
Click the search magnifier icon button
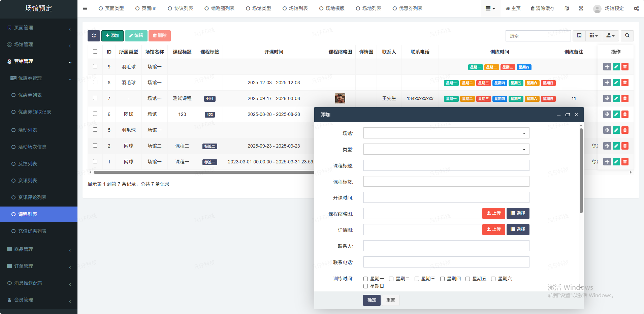(x=627, y=36)
